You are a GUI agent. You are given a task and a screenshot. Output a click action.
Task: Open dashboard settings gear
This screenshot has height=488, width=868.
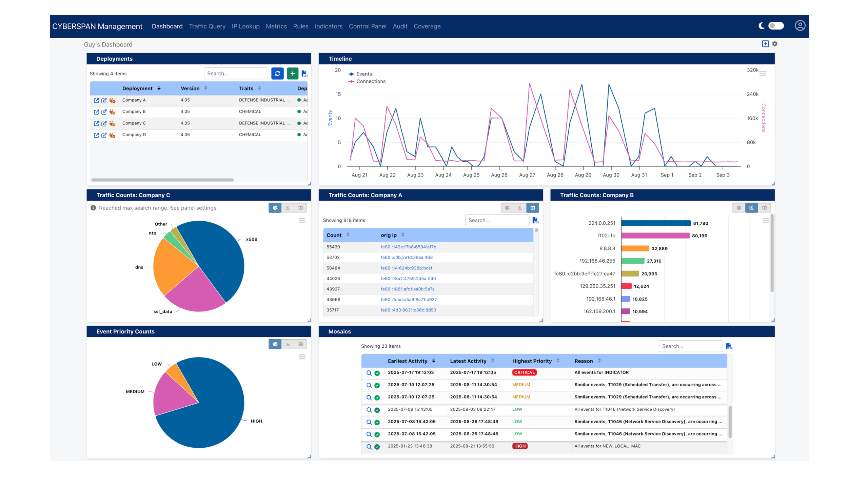[775, 44]
